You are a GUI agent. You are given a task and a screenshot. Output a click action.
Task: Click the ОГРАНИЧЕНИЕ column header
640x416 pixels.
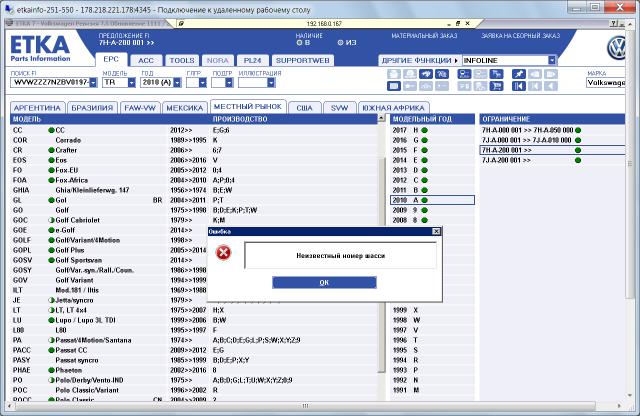[x=552, y=119]
